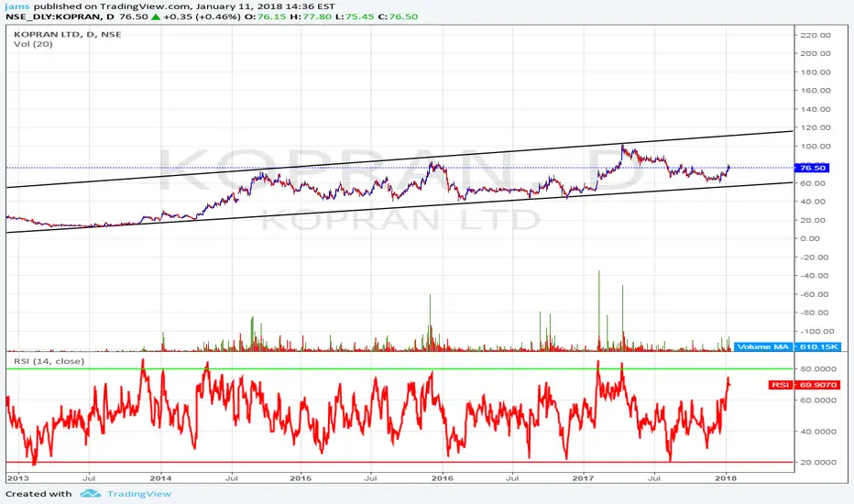Click the 69.9070 RSI value tag
The image size is (854, 504).
click(818, 385)
